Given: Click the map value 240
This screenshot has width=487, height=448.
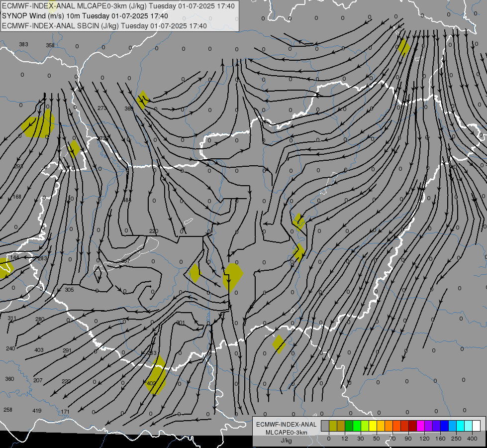Looking at the screenshot, I should [x=10, y=348].
